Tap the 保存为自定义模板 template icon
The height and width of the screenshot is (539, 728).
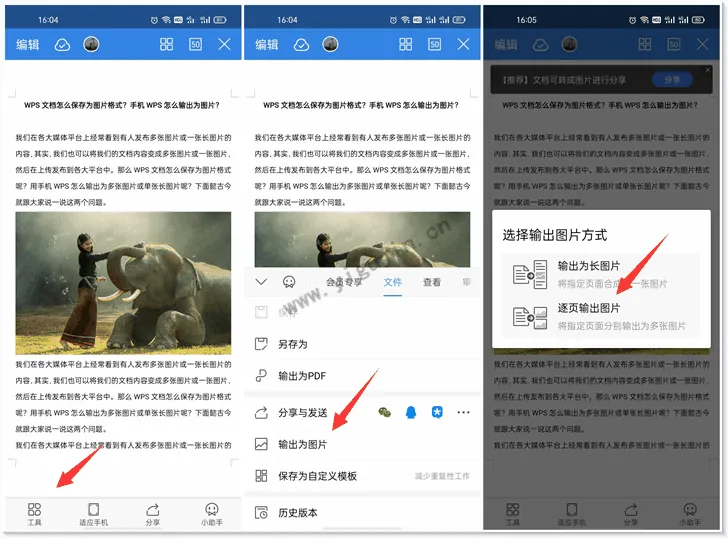(261, 476)
